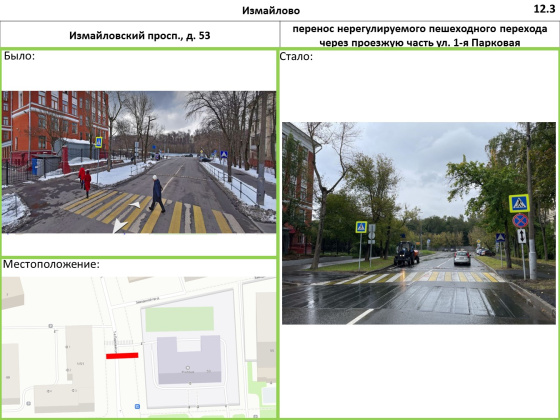Select the 'Измайлово' title heading

(x=271, y=11)
